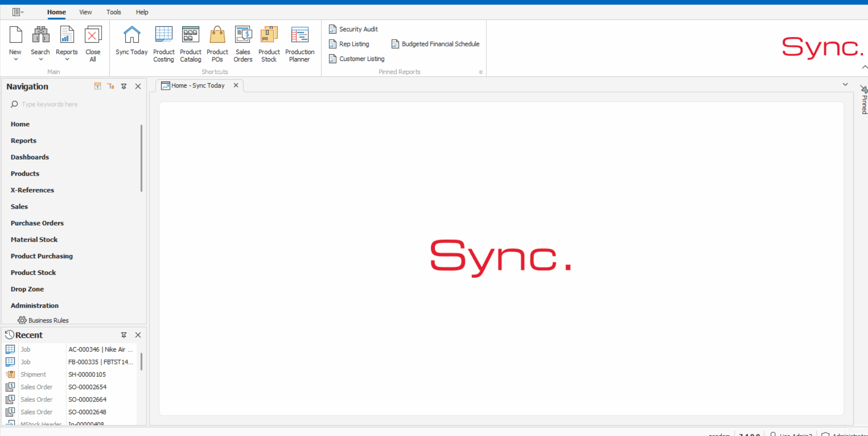The width and height of the screenshot is (868, 436).
Task: Expand the Search dropdown arrow
Action: pos(41,59)
